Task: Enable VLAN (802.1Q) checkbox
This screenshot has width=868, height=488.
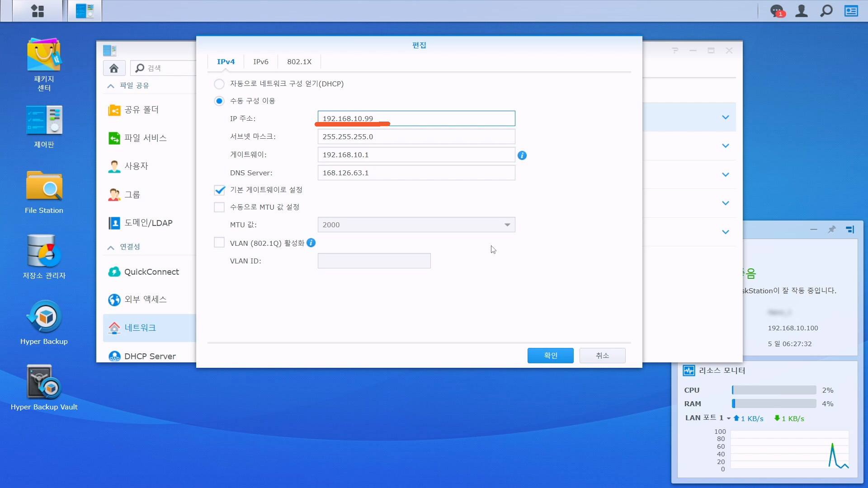Action: [x=219, y=243]
